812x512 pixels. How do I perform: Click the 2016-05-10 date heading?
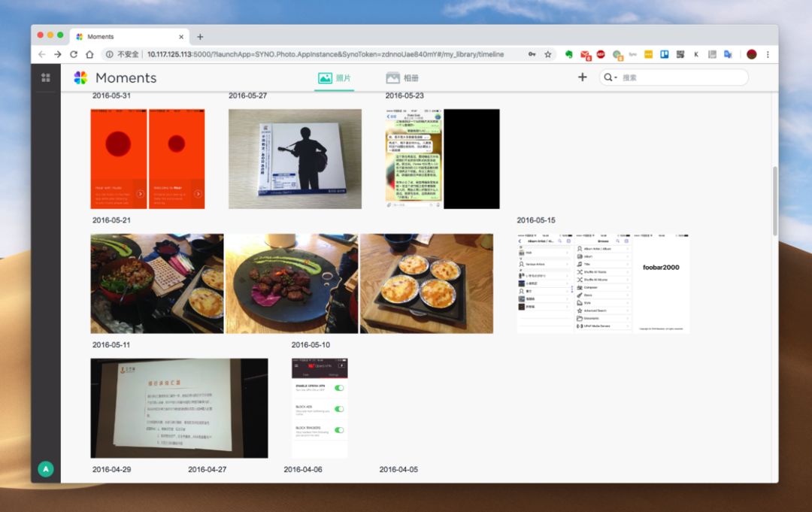(311, 345)
